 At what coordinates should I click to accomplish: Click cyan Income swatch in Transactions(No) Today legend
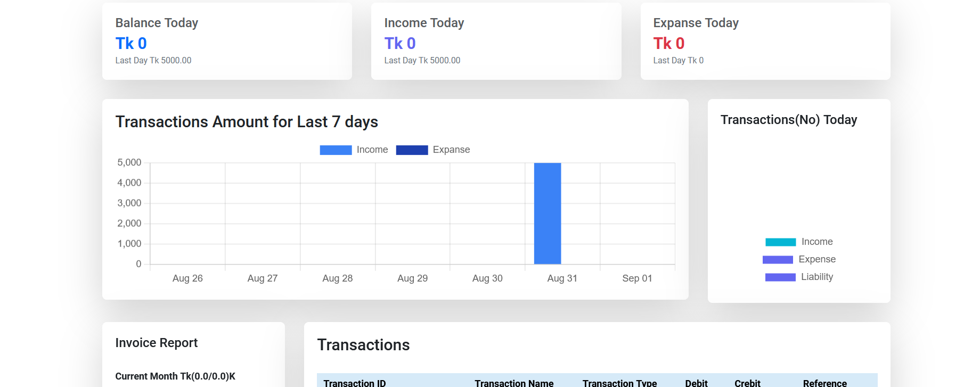[x=780, y=242]
